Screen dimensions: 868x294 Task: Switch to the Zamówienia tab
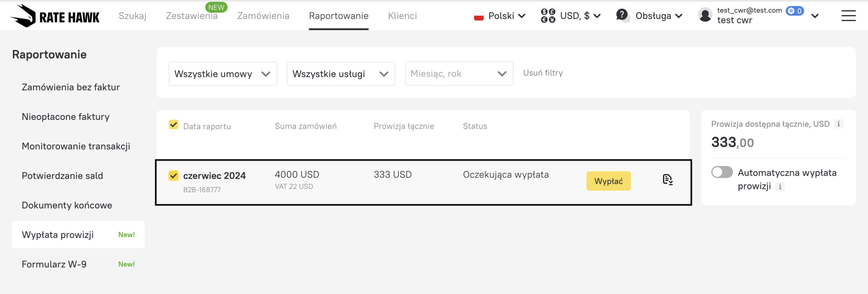263,16
